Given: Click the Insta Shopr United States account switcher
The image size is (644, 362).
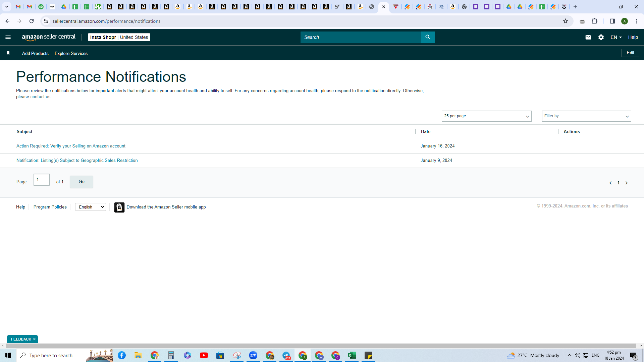Looking at the screenshot, I should coord(119,37).
